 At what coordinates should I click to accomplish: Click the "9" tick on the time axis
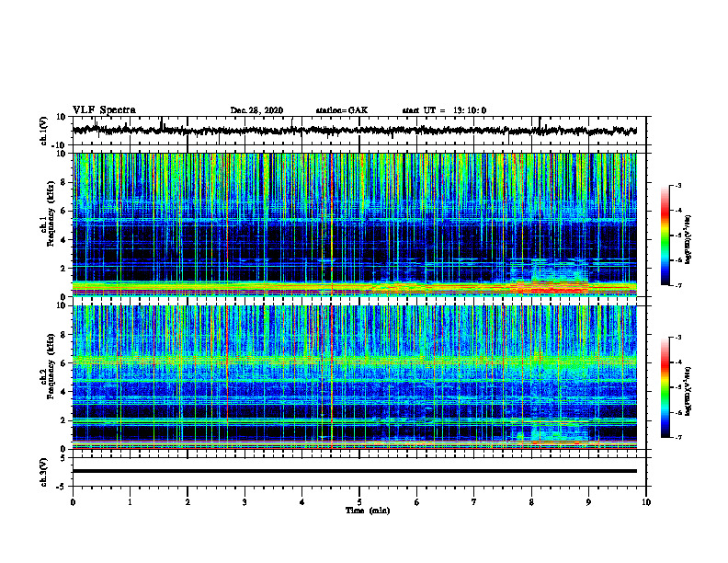(x=588, y=502)
